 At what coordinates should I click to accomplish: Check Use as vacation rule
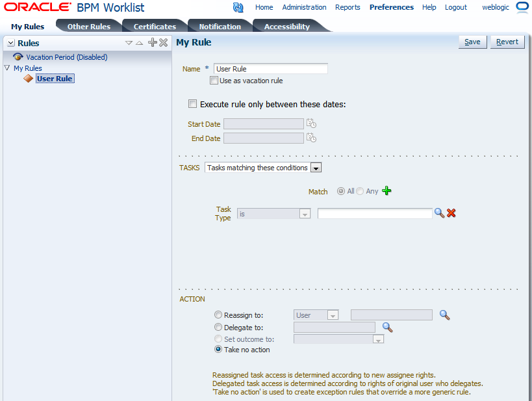click(214, 81)
